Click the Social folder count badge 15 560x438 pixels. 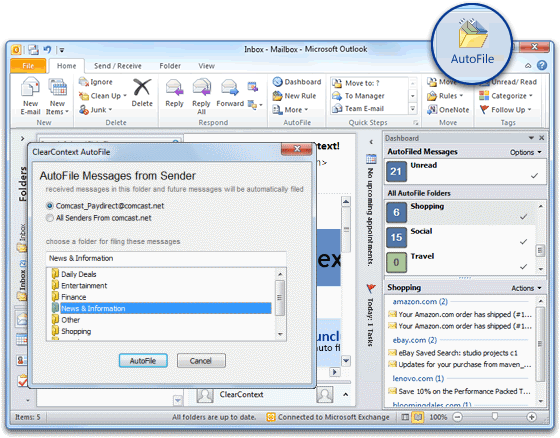point(396,237)
